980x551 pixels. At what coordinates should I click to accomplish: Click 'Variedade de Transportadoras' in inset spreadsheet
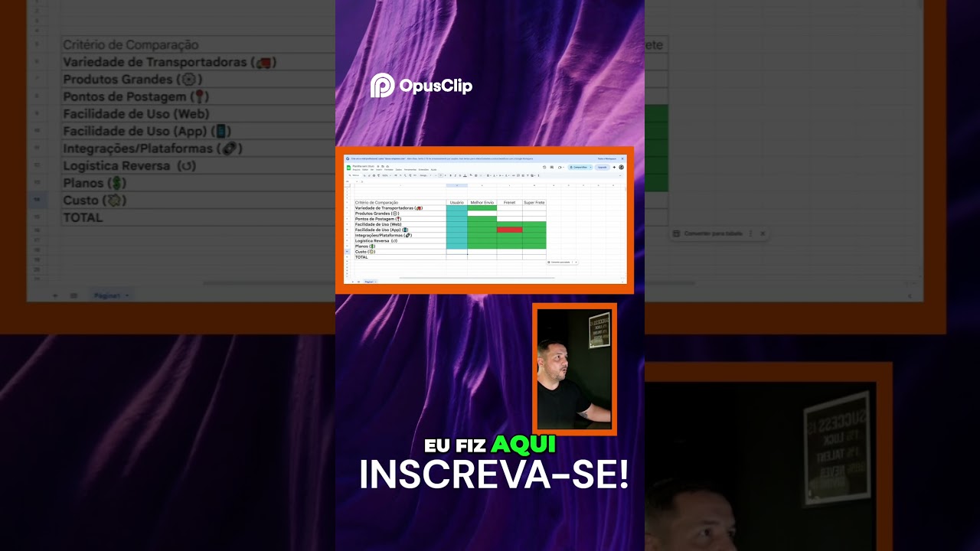pyautogui.click(x=389, y=208)
